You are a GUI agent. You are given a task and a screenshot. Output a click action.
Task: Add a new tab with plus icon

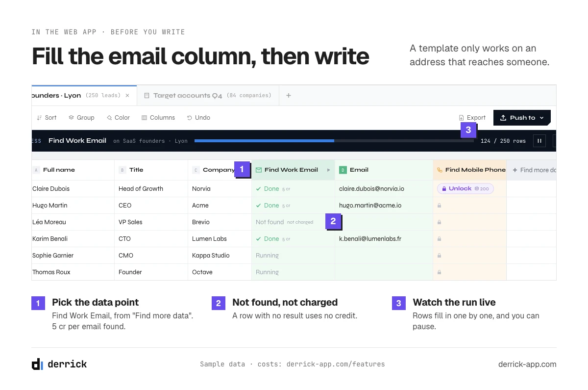(x=289, y=96)
